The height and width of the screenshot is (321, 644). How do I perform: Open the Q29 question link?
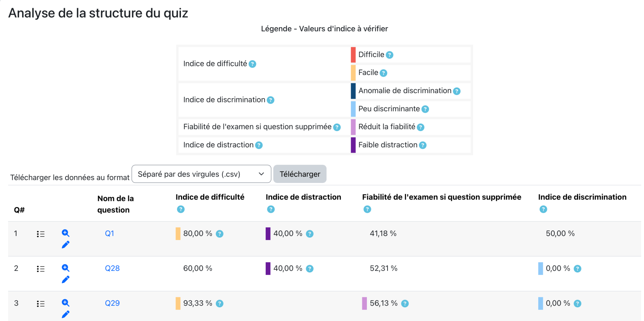[x=112, y=303]
